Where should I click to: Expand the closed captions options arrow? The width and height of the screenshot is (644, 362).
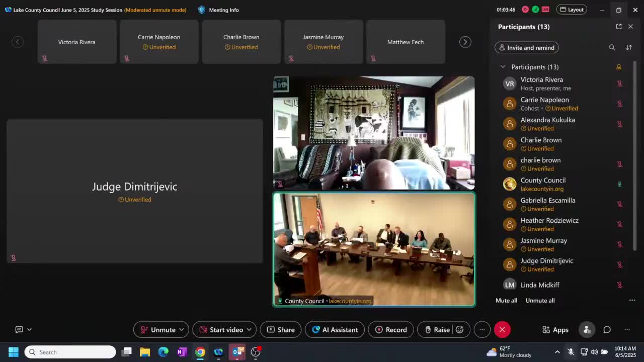(29, 329)
